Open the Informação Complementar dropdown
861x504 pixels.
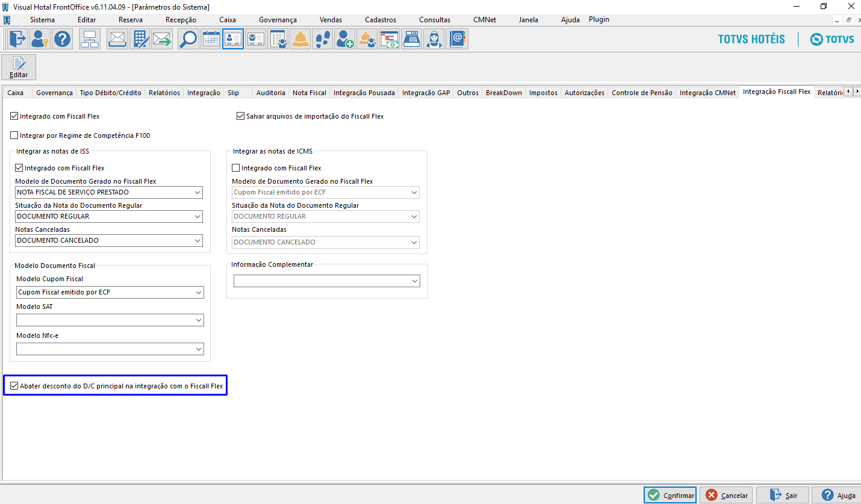tap(327, 281)
